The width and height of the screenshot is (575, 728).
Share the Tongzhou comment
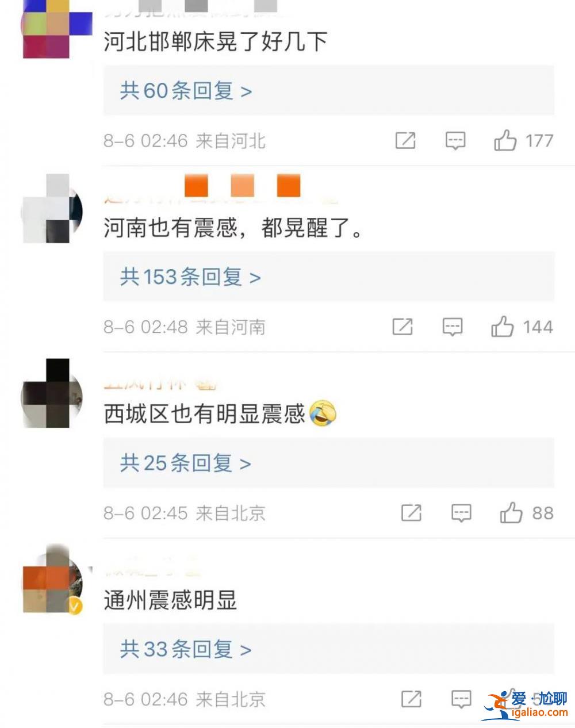(411, 699)
